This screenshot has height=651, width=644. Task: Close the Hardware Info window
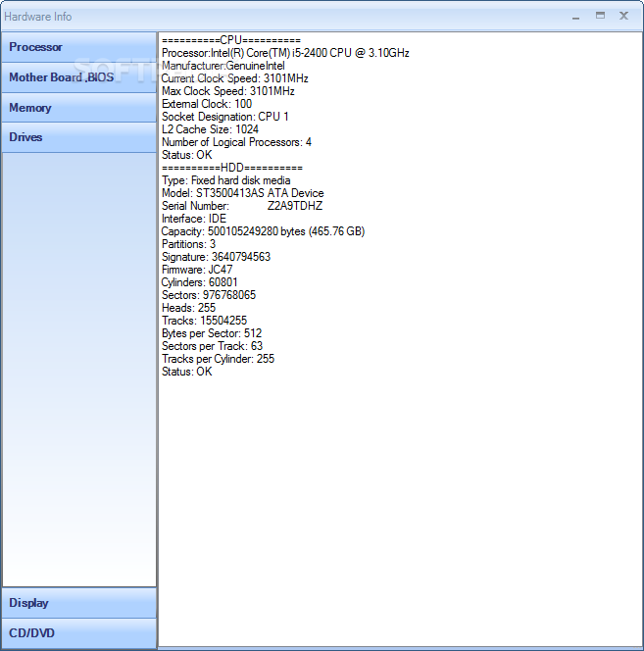coord(623,16)
